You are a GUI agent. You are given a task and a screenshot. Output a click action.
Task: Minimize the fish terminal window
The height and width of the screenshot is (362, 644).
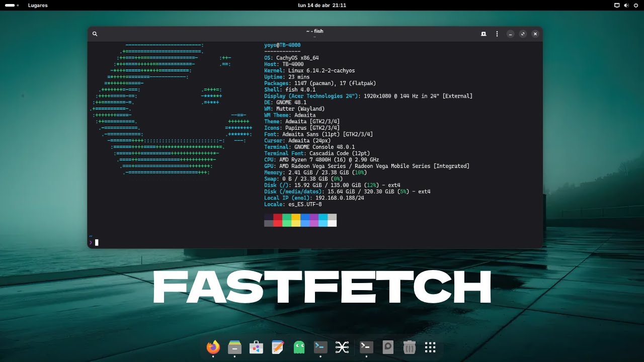[510, 34]
